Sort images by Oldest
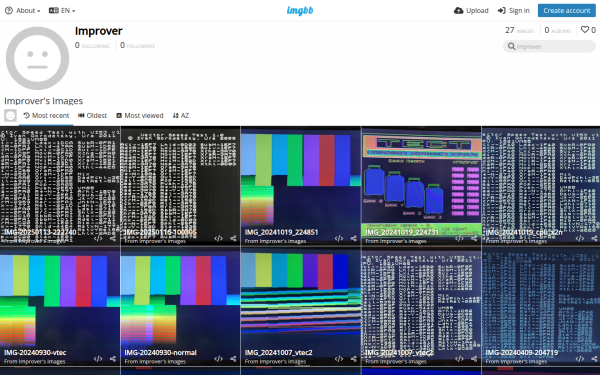The image size is (600, 375). 93,116
